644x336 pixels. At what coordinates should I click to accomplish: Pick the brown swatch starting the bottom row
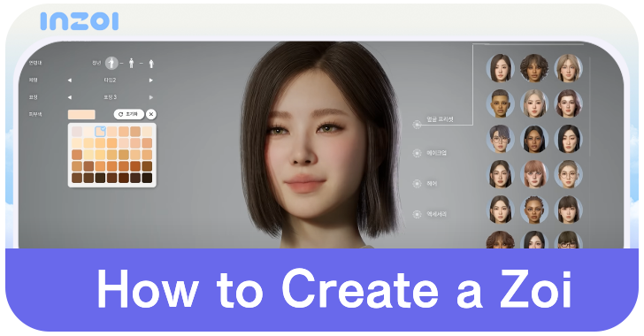coord(77,178)
